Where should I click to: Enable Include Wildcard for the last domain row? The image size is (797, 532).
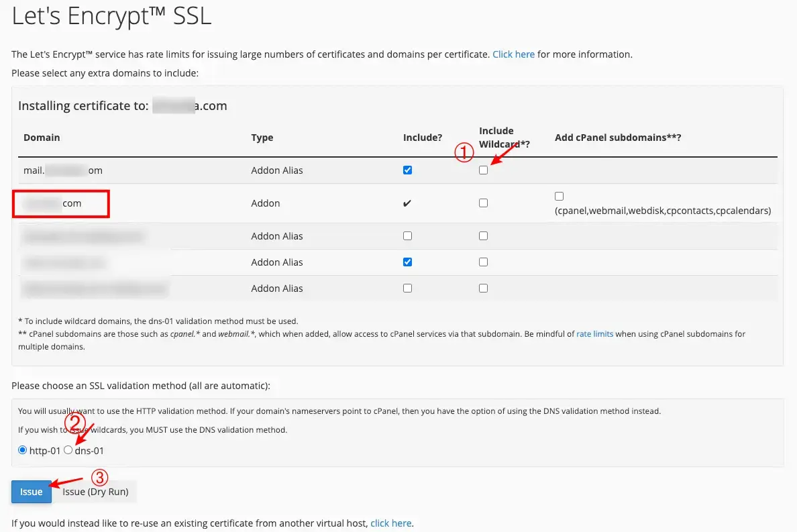(483, 288)
